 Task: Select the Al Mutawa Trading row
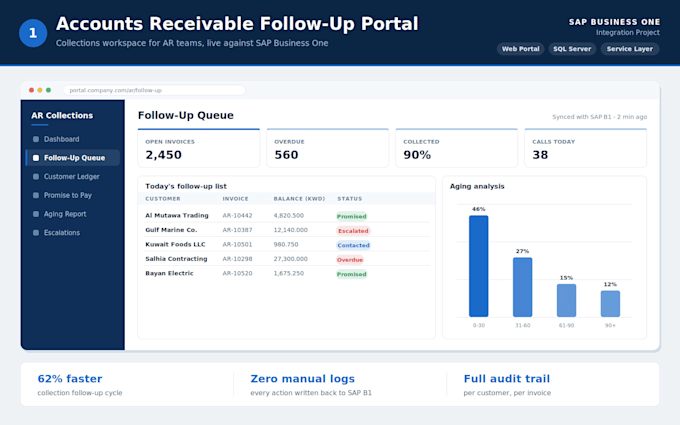[x=287, y=216]
